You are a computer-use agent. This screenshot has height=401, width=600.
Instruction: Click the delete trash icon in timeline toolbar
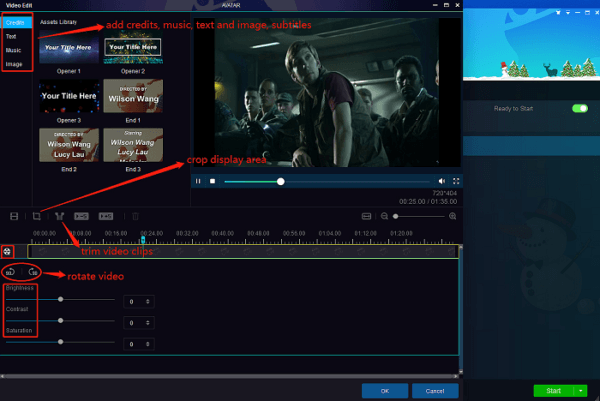tap(135, 216)
